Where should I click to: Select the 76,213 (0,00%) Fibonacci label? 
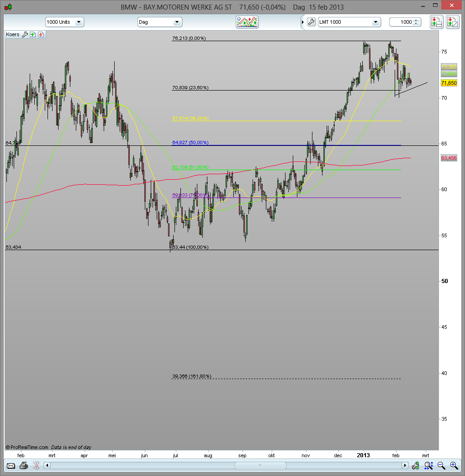(189, 38)
